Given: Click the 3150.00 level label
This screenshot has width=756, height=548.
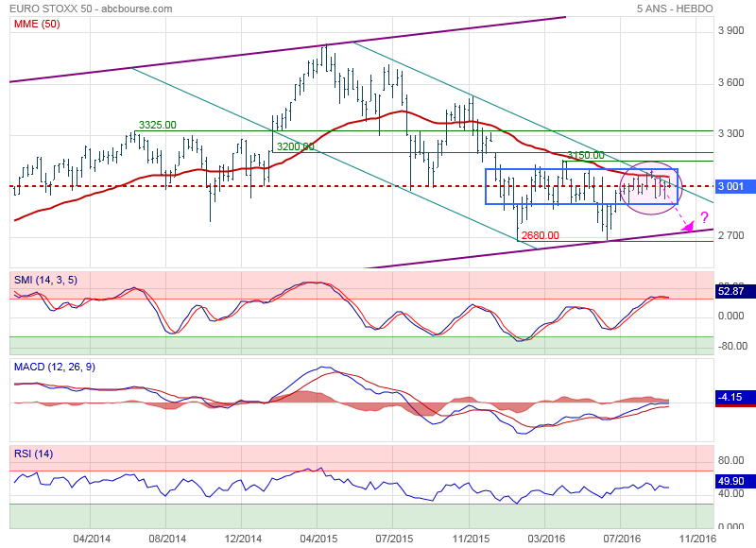Looking at the screenshot, I should coord(585,155).
